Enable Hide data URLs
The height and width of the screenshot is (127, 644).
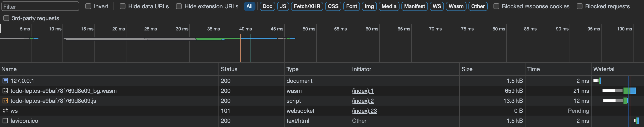click(x=123, y=6)
